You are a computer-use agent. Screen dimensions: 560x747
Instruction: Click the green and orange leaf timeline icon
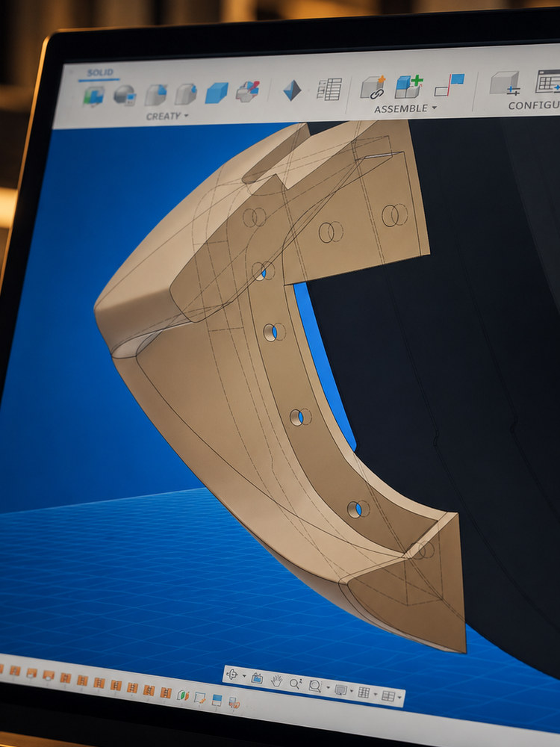pyautogui.click(x=183, y=695)
